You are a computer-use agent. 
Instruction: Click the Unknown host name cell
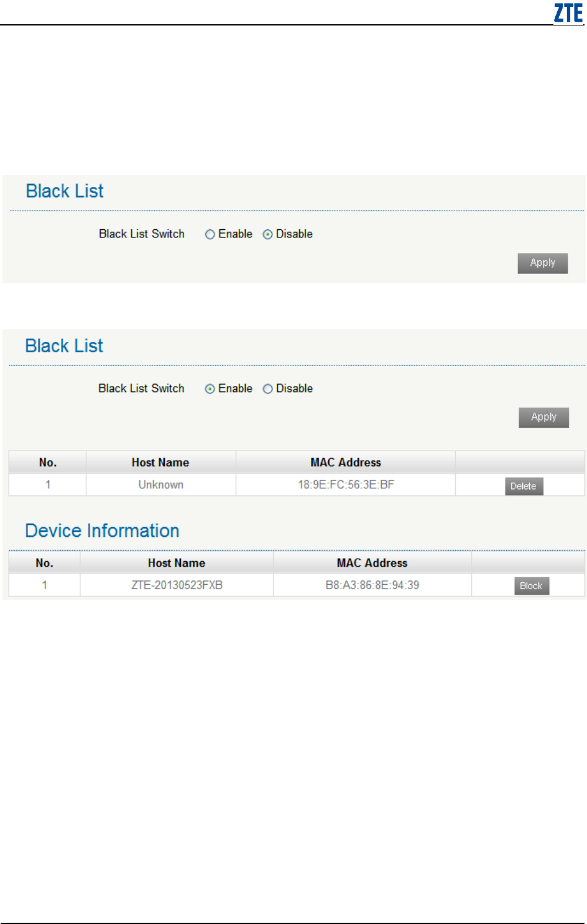(160, 485)
